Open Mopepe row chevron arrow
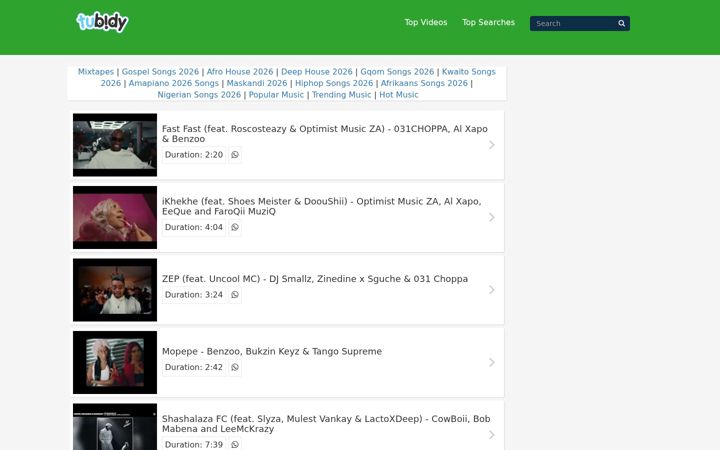 point(491,362)
